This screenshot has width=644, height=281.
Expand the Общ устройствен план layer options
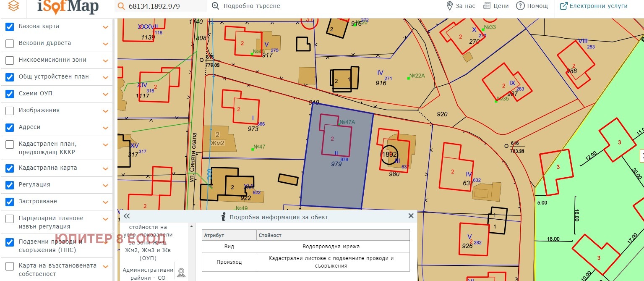pyautogui.click(x=105, y=77)
